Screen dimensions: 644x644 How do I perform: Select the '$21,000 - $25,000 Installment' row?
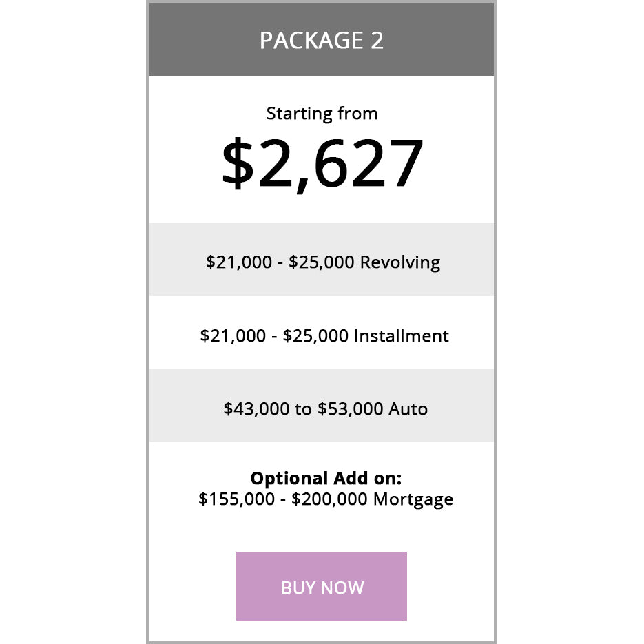(322, 335)
